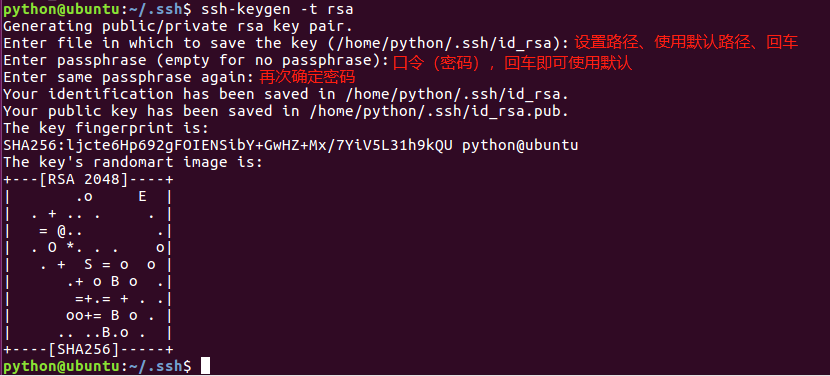Click the red annotation 再次确定密码
The image size is (830, 376).
(x=307, y=77)
